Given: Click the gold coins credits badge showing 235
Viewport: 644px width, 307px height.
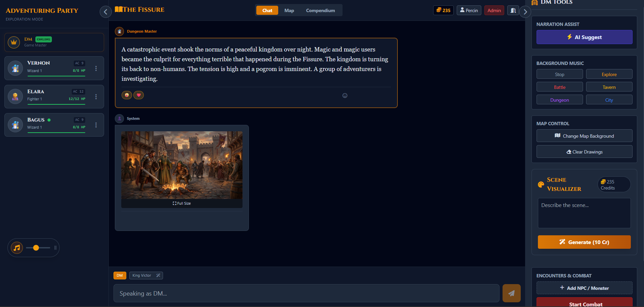Looking at the screenshot, I should click(x=443, y=10).
